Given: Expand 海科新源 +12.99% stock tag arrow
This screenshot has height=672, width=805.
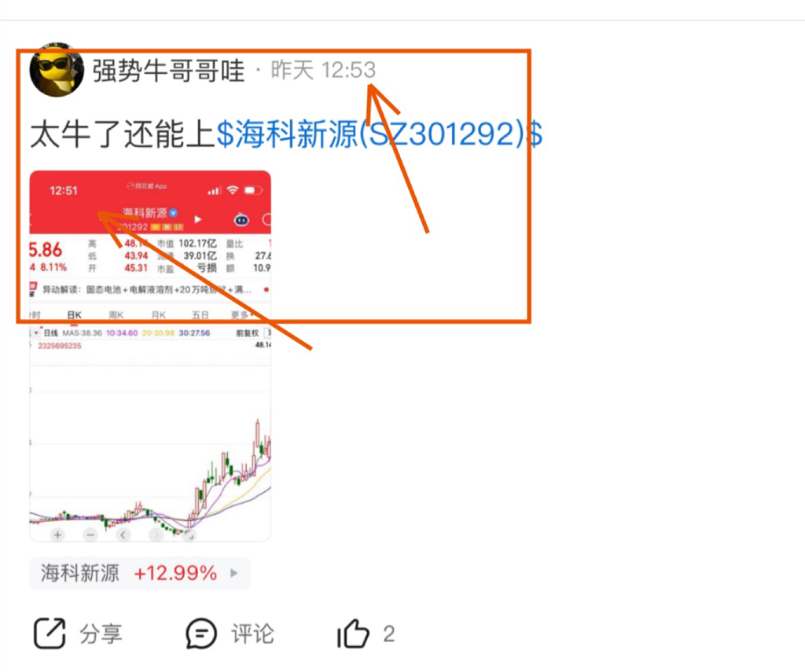Looking at the screenshot, I should click(x=234, y=573).
